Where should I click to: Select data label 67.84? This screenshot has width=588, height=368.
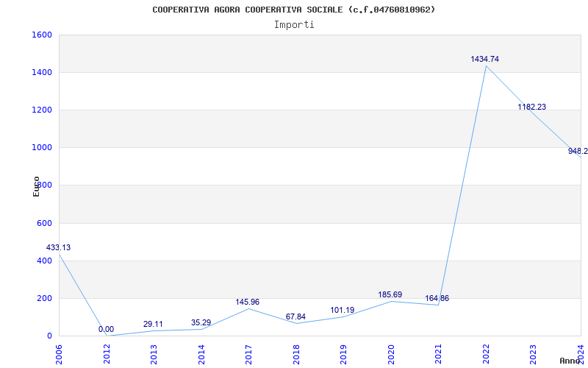pos(295,316)
